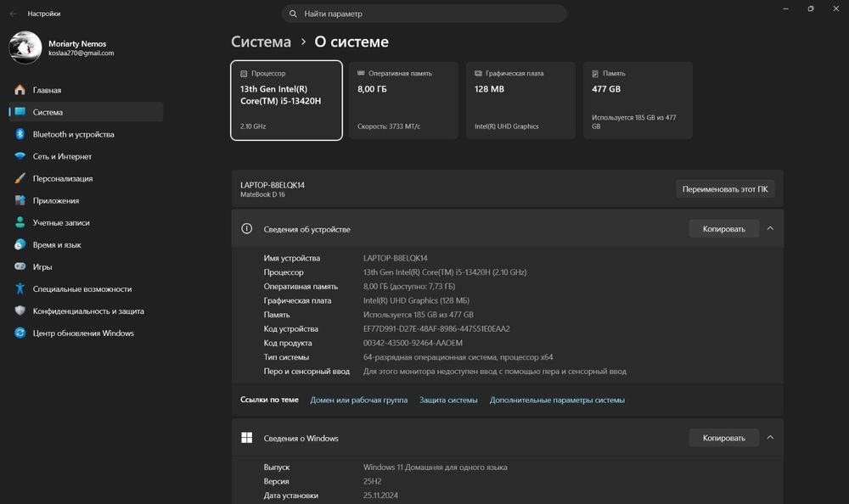
Task: Click the koslaa270@gmail.com account email
Action: pyautogui.click(x=82, y=53)
